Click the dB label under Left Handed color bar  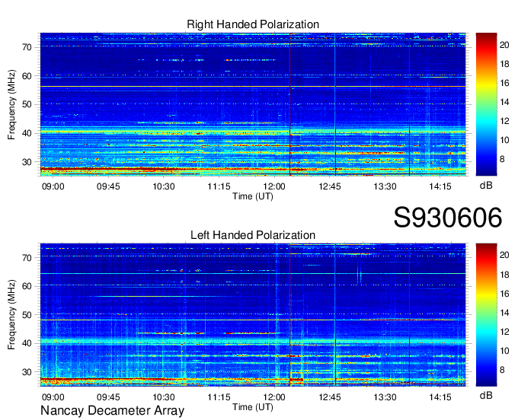(486, 396)
